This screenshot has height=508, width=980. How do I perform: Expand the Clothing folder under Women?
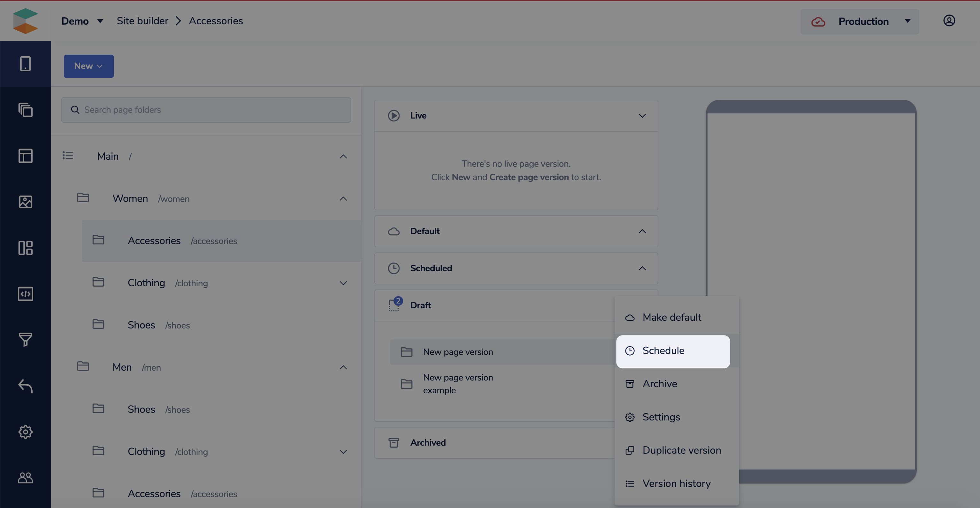(343, 283)
